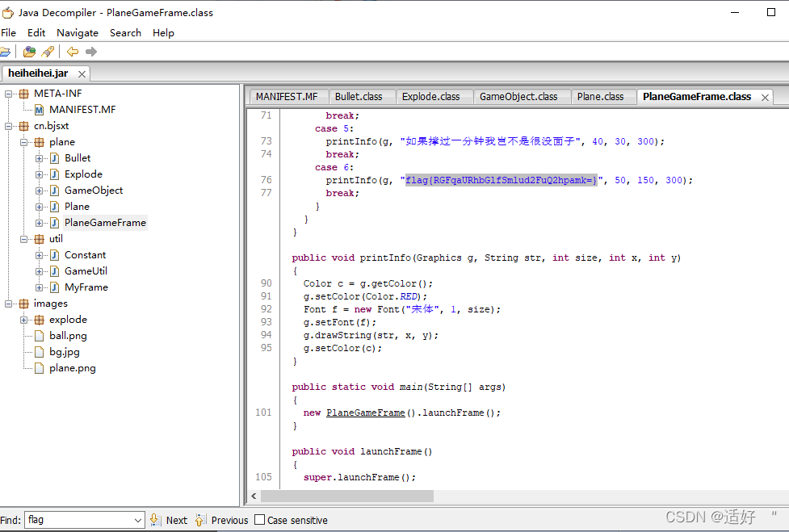789x532 pixels.
Task: Expand the GameObject class node
Action: click(39, 190)
